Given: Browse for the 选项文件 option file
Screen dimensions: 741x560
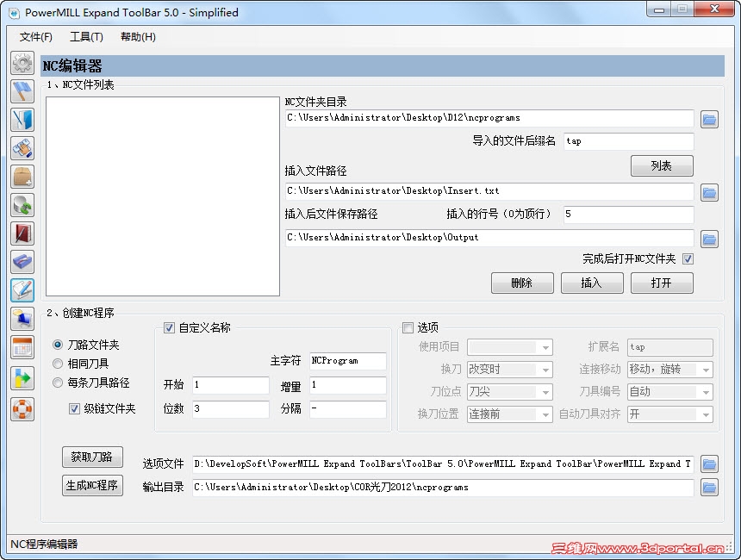Looking at the screenshot, I should click(709, 464).
